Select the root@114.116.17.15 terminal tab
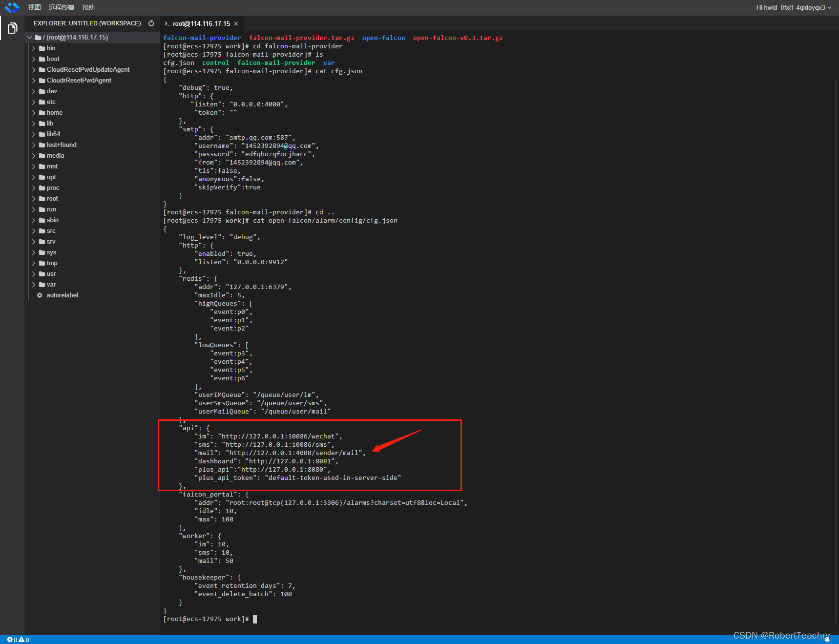Screen dimensions: 839x644 pyautogui.click(x=201, y=24)
